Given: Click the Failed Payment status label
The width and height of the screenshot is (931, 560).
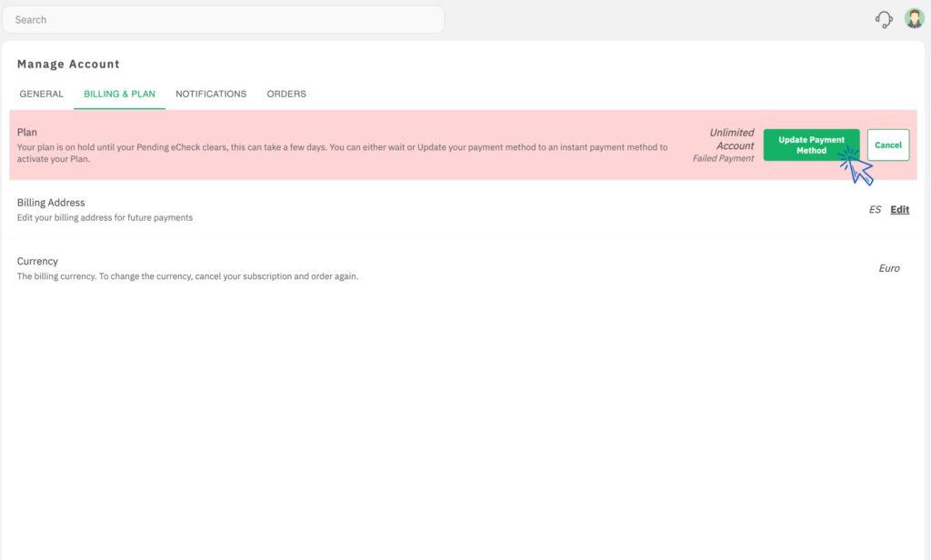Looking at the screenshot, I should (x=723, y=159).
